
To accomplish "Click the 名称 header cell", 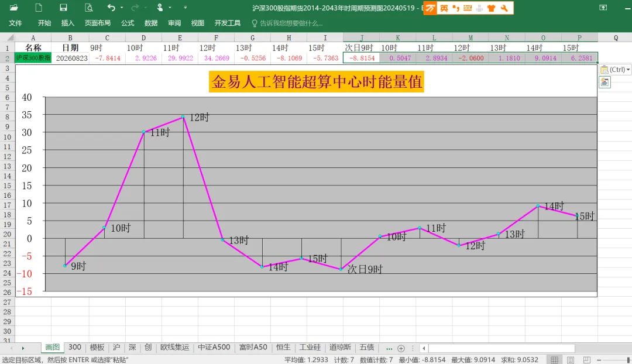I will click(x=33, y=47).
